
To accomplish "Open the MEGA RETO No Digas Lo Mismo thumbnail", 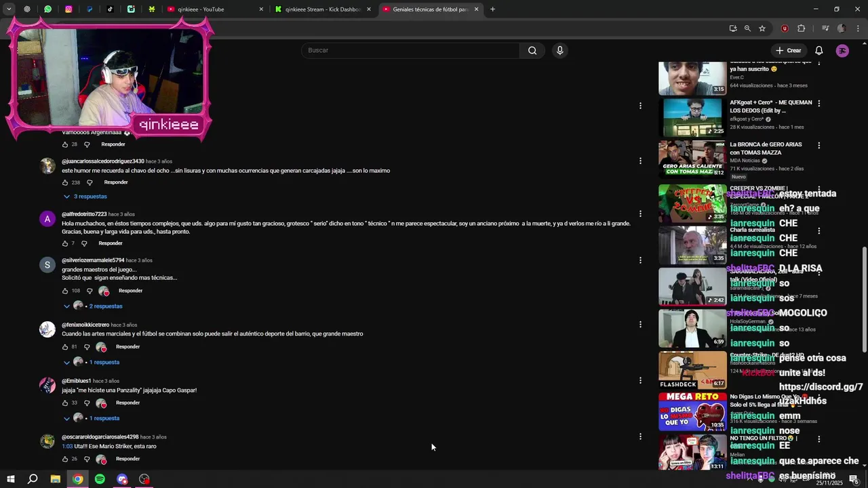I will (692, 411).
